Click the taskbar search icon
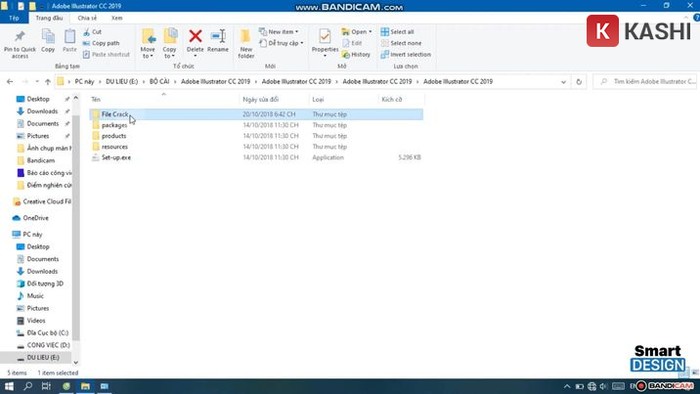Image resolution: width=700 pixels, height=394 pixels. (28, 386)
